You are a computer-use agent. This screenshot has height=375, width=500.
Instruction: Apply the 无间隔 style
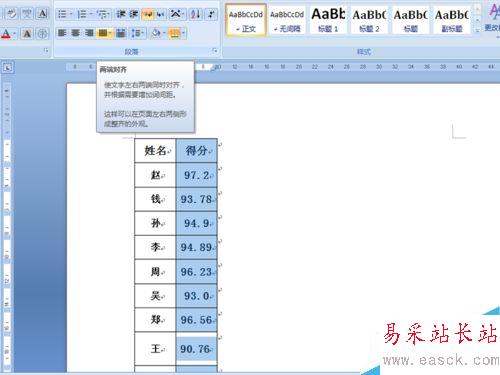click(287, 20)
